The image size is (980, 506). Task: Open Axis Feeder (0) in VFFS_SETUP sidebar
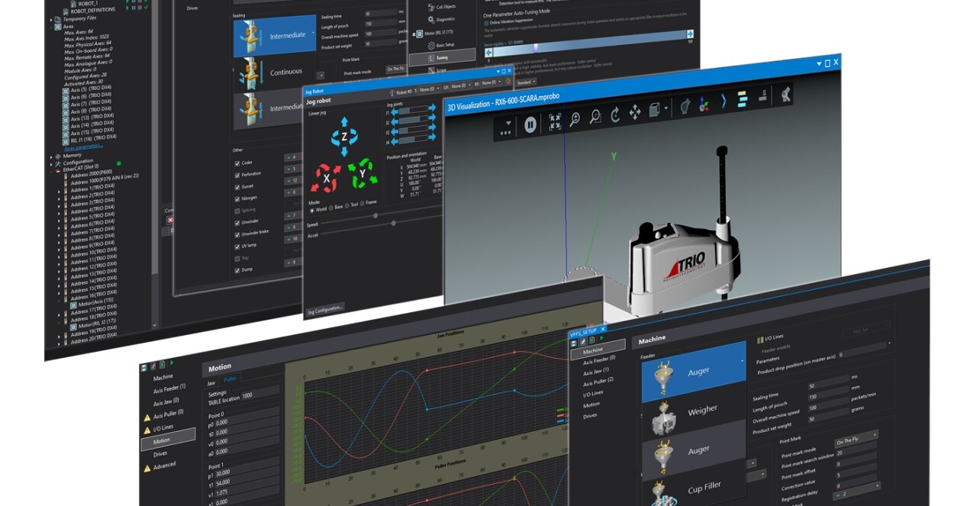[600, 359]
